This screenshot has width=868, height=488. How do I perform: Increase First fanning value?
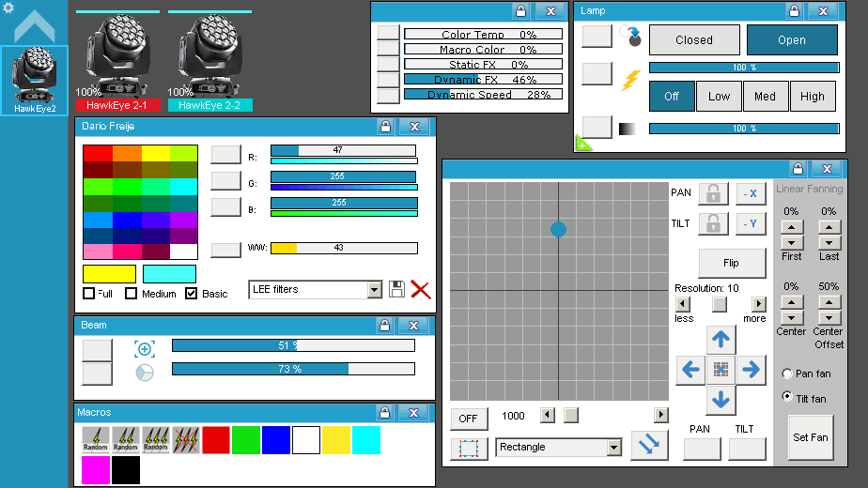[792, 227]
